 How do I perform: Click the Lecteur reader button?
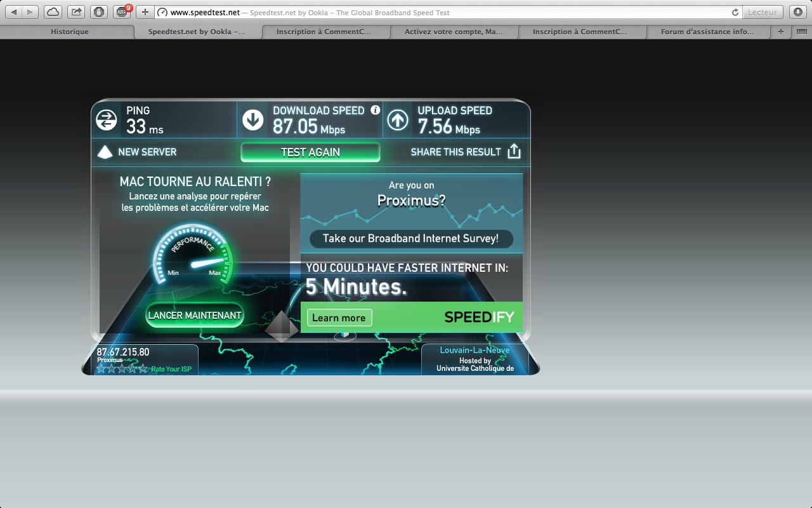pyautogui.click(x=763, y=12)
